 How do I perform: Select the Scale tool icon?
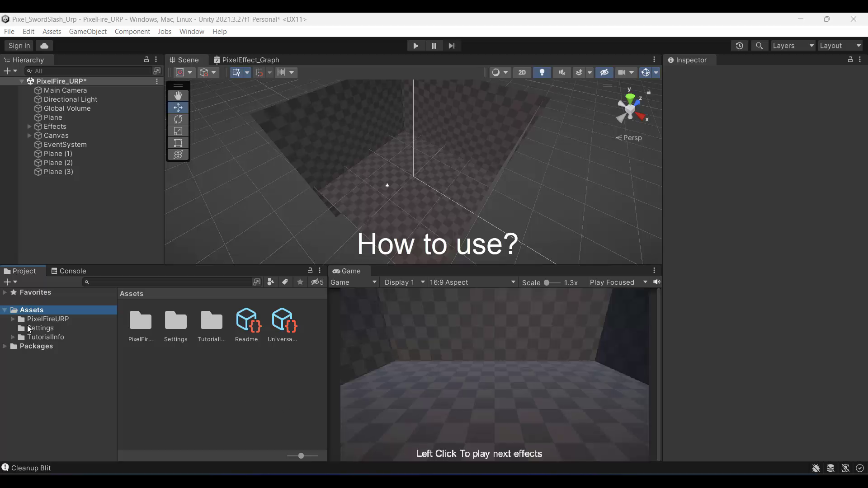[x=178, y=131]
